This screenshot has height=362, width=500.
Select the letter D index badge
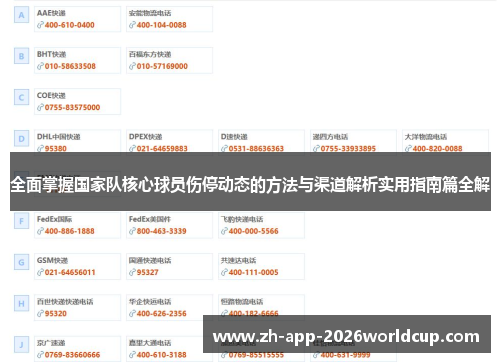[x=21, y=139]
